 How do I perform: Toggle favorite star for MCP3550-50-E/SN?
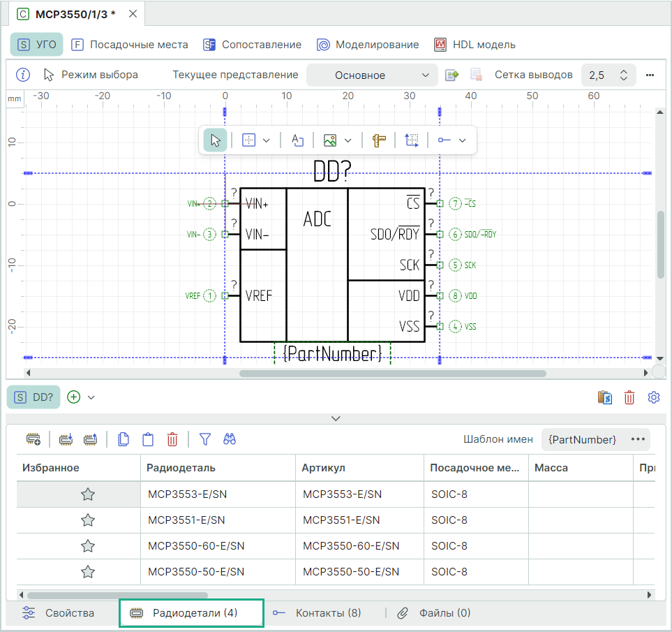point(88,572)
